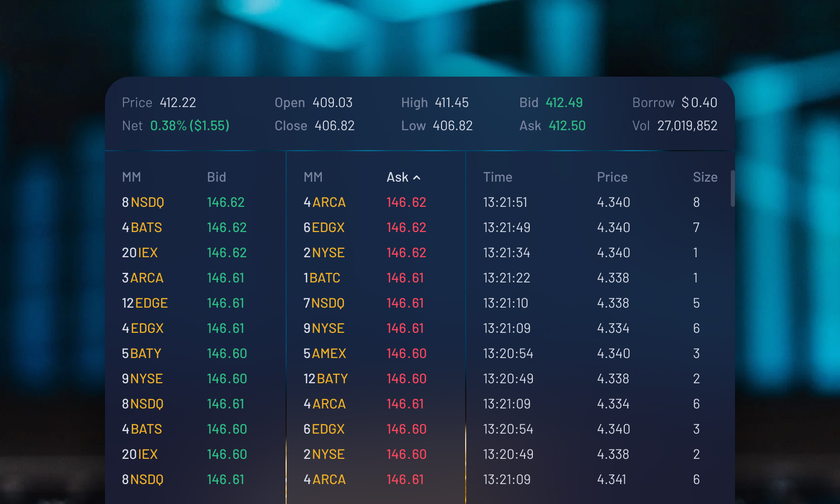Click the trade at 13:21:51
Image resolution: width=840 pixels, height=504 pixels.
tap(600, 202)
